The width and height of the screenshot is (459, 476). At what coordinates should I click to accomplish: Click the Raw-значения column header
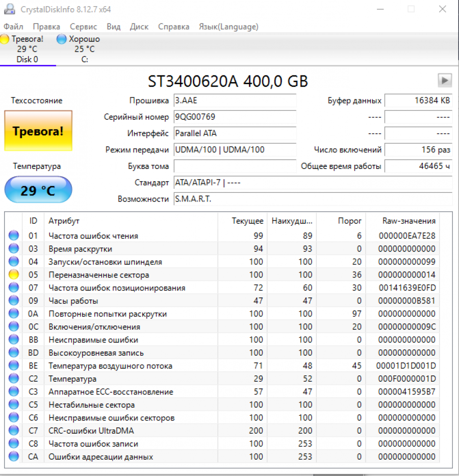tap(409, 221)
